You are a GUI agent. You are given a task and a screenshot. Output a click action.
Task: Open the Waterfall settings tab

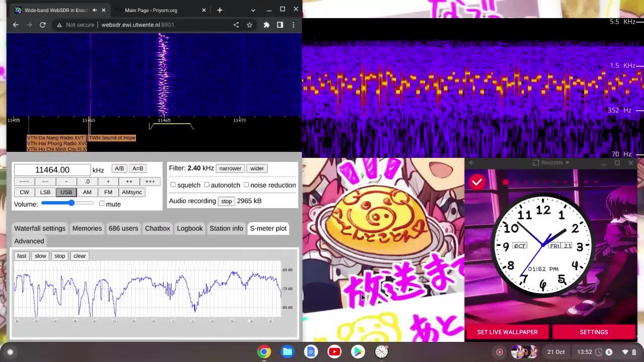click(40, 228)
